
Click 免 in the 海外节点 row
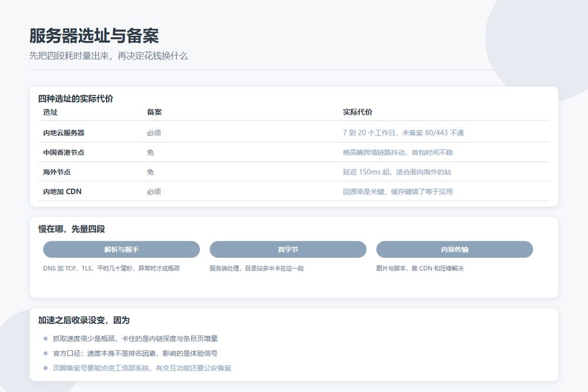point(151,172)
